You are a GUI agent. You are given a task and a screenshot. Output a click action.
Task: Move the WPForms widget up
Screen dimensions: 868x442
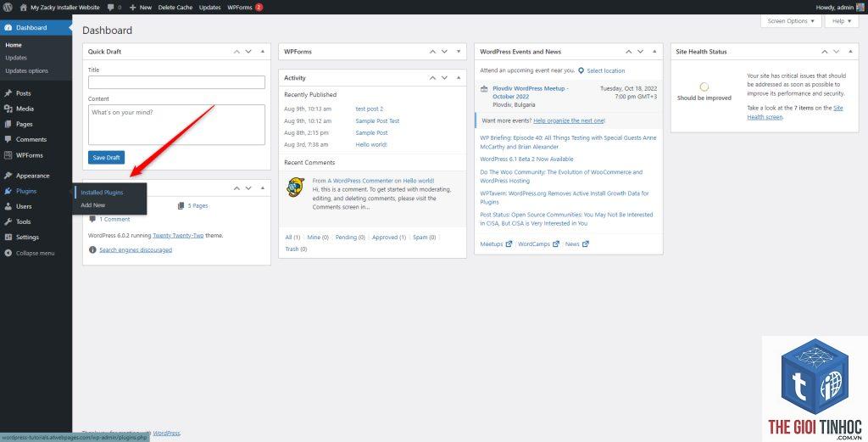point(432,52)
